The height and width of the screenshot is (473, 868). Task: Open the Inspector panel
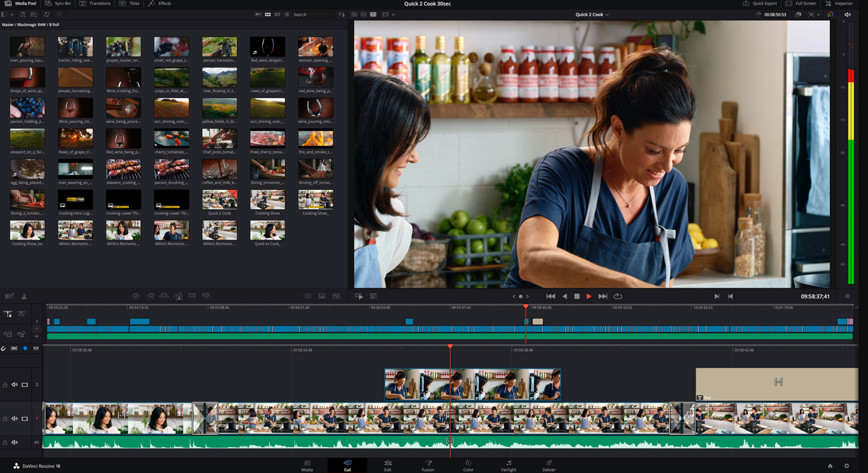(x=839, y=3)
